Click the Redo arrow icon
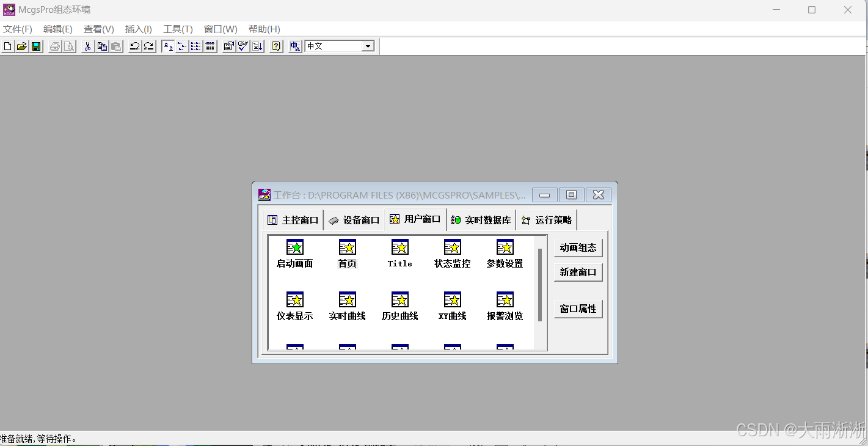The width and height of the screenshot is (868, 446). tap(149, 46)
